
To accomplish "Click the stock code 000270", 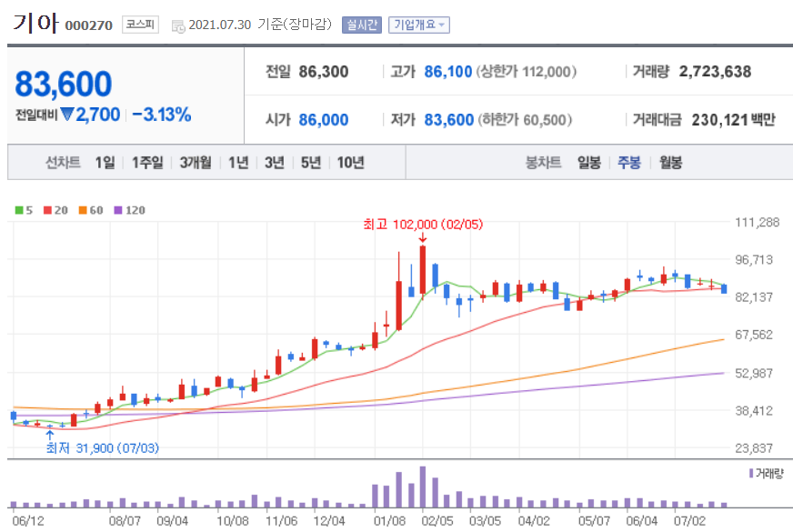I will (88, 25).
